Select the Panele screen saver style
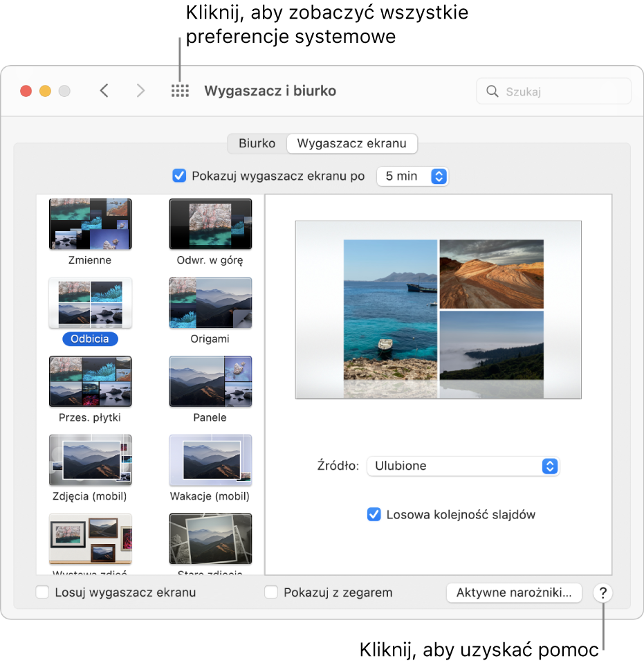Screen dimensions: 644x663 point(210,382)
